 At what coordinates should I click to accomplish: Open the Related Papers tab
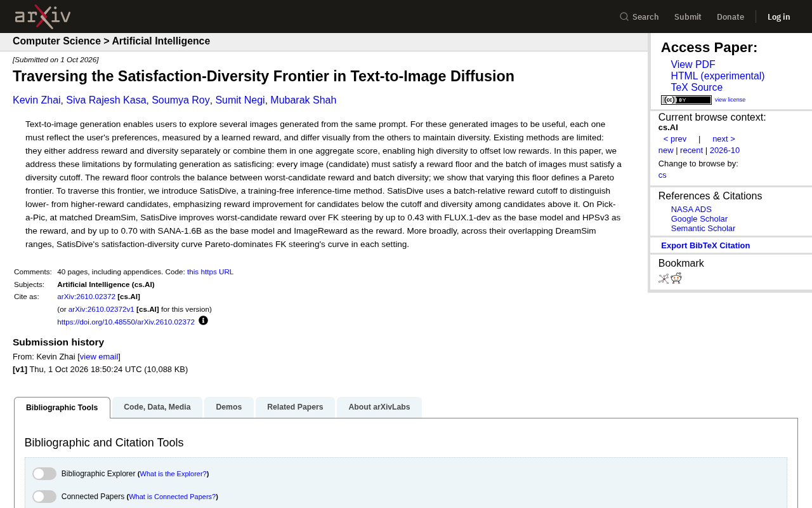(295, 407)
